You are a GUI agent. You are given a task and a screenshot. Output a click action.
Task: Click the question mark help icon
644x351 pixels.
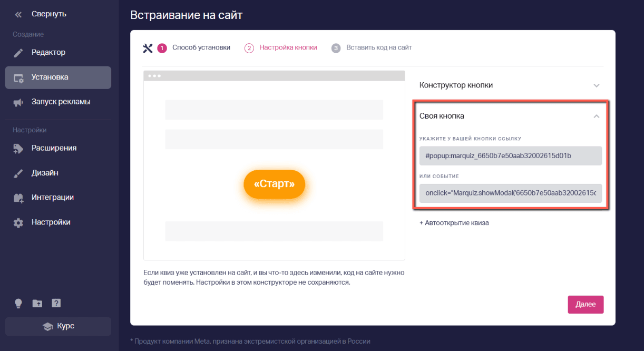[x=56, y=303]
